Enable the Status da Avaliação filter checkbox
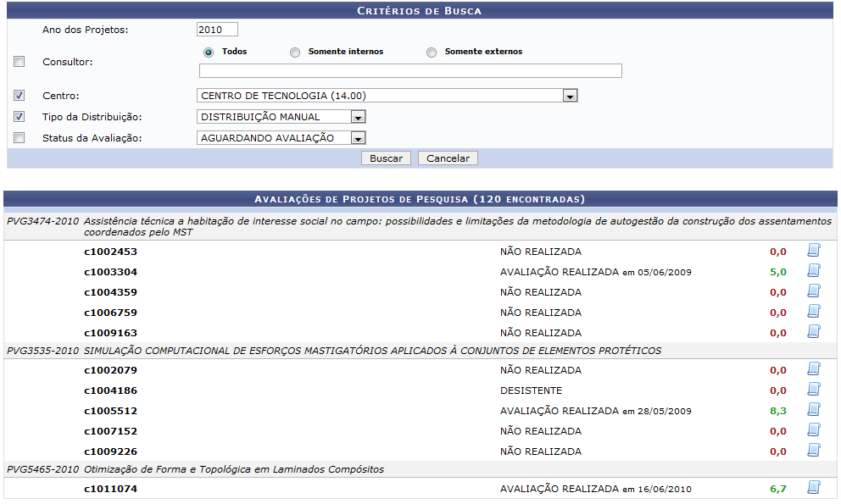841x504 pixels. click(x=19, y=137)
